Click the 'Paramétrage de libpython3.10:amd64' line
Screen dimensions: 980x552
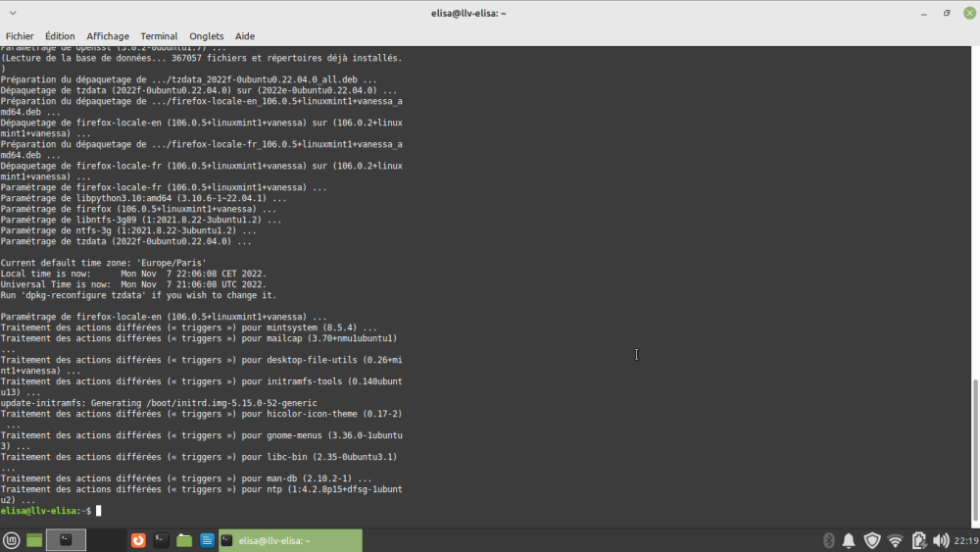(143, 198)
